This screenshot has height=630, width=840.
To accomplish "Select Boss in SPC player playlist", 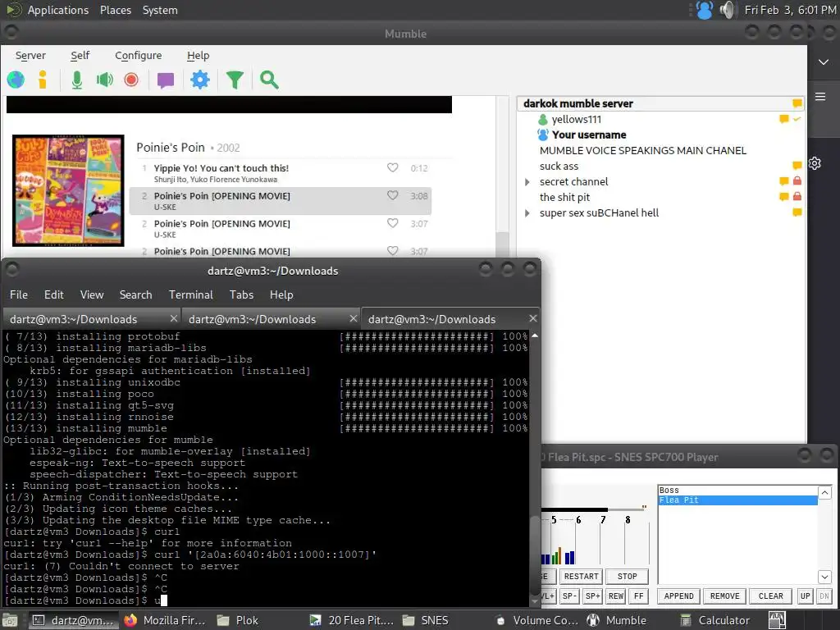I will point(737,491).
